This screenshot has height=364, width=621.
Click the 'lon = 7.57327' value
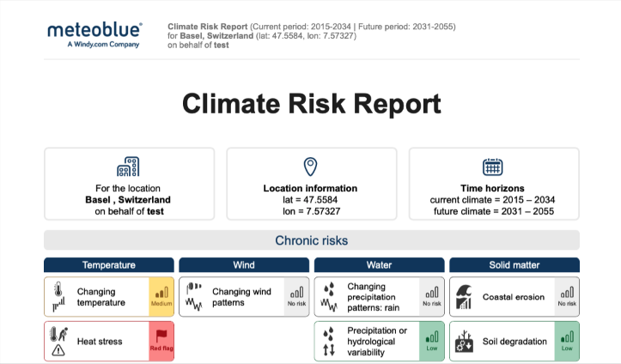coord(311,211)
